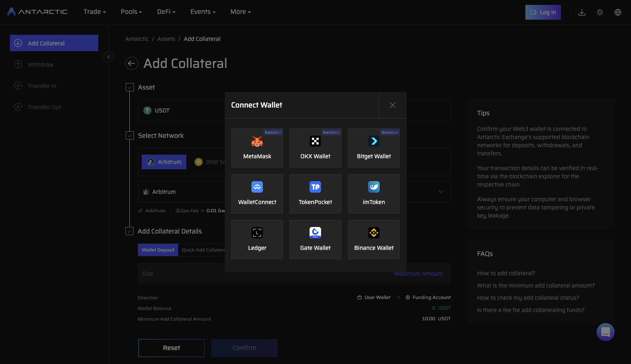Choose Gate Wallet
This screenshot has width=631, height=364.
pos(315,240)
